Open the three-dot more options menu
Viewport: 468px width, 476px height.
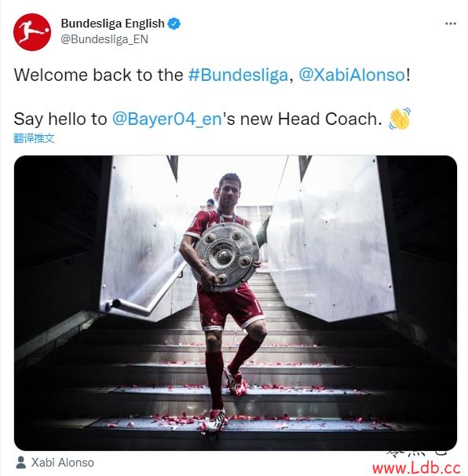(451, 24)
